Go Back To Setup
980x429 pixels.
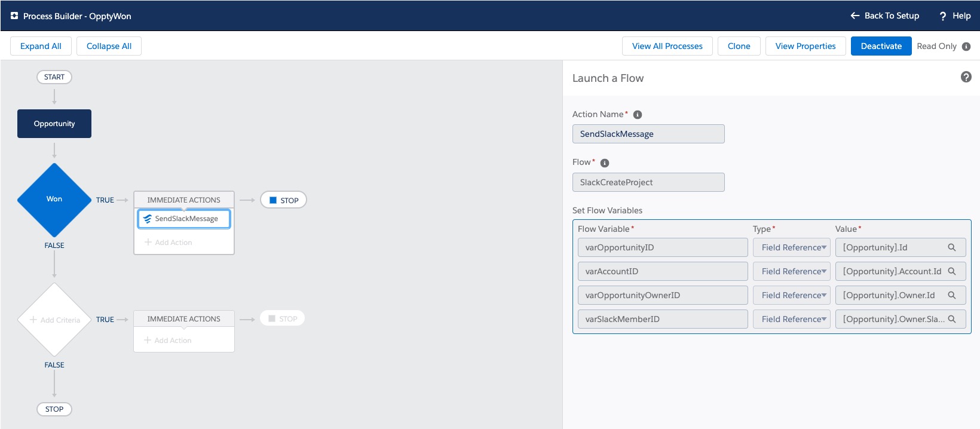[x=885, y=16]
